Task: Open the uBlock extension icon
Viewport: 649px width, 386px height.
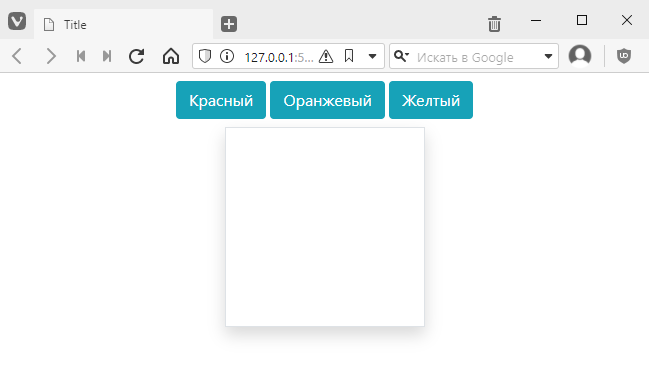Action: point(624,56)
